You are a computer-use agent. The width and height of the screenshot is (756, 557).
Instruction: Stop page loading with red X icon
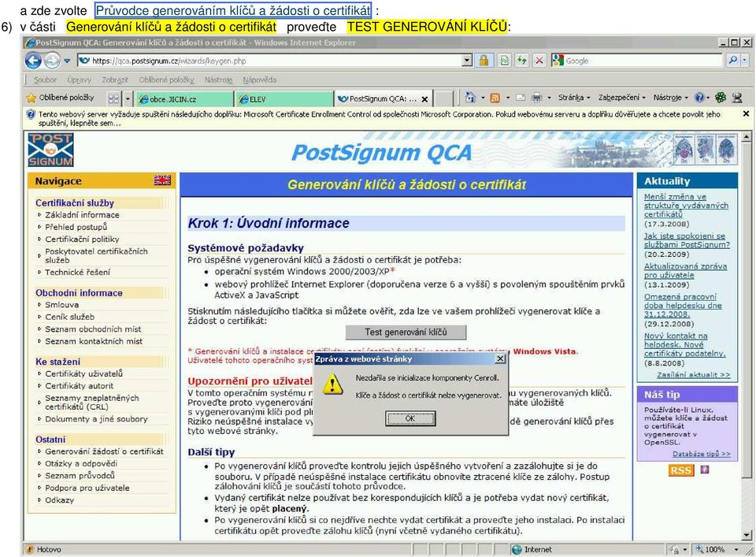(x=539, y=61)
